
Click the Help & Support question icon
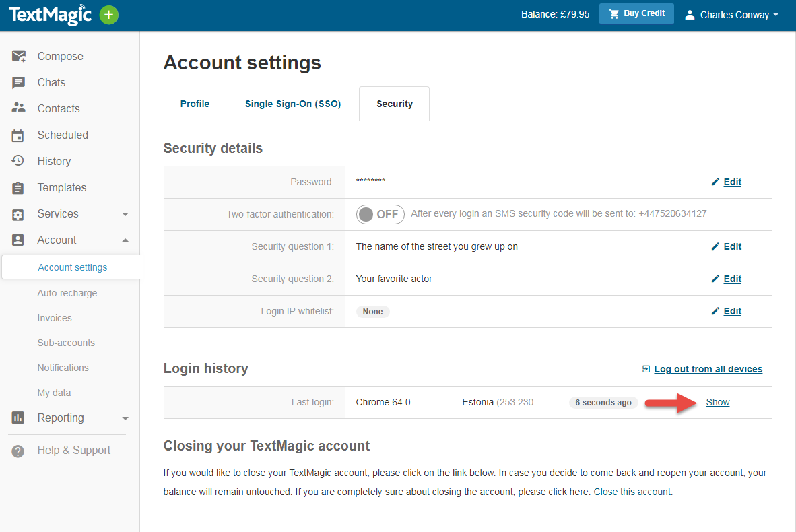click(18, 451)
